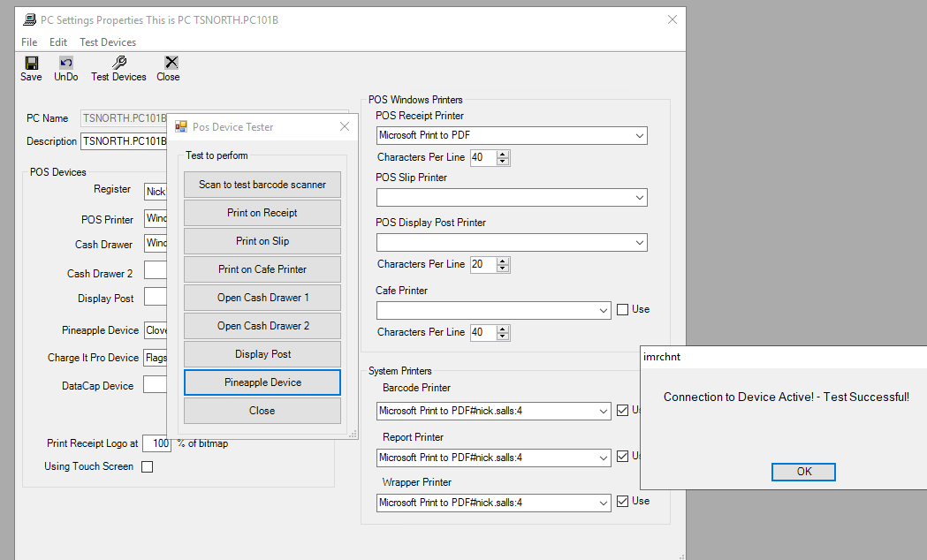Click Open Cash Drawer 2 button

coord(262,326)
